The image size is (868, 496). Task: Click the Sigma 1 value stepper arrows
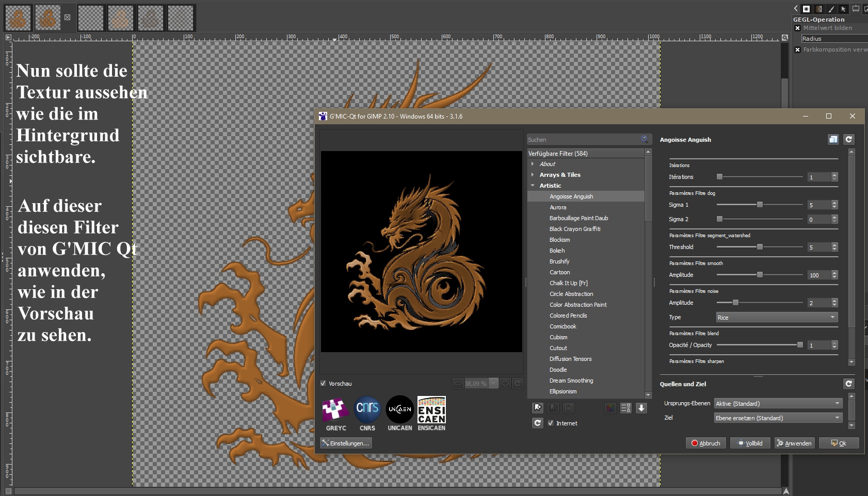(x=834, y=205)
